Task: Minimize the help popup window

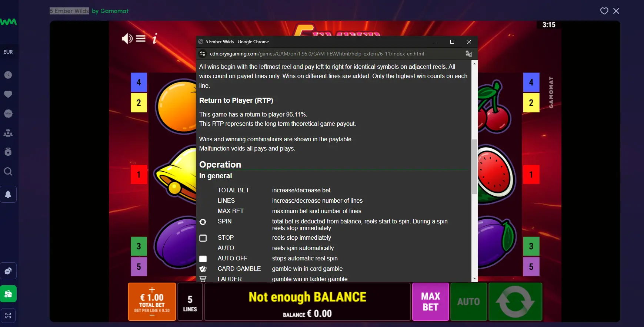Action: [435, 42]
